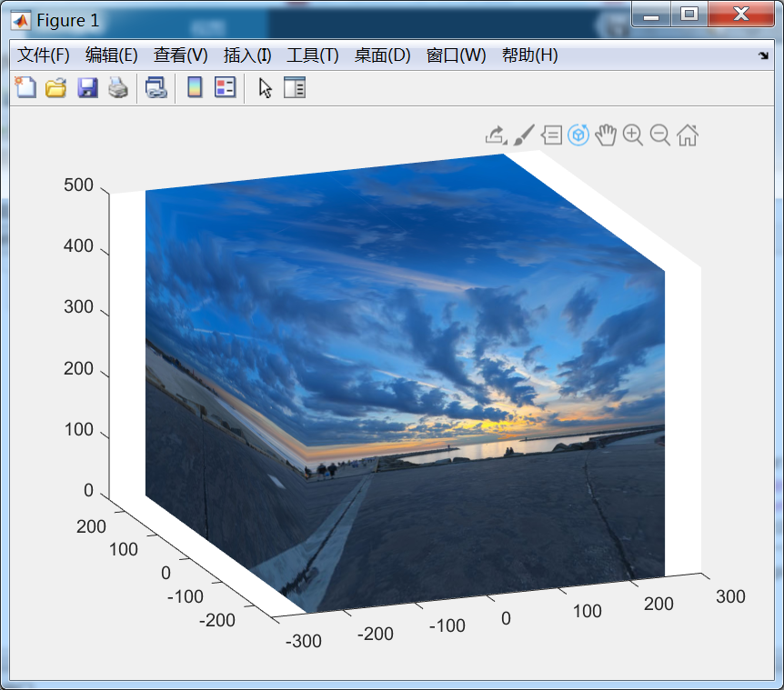This screenshot has height=690, width=784.
Task: Maximize the Figure 1 window
Action: [x=689, y=14]
